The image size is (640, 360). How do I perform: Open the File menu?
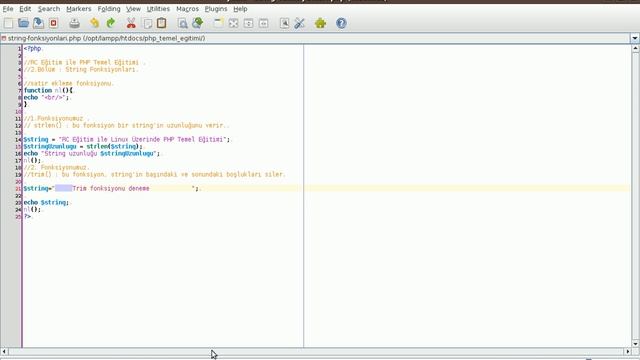[8, 9]
